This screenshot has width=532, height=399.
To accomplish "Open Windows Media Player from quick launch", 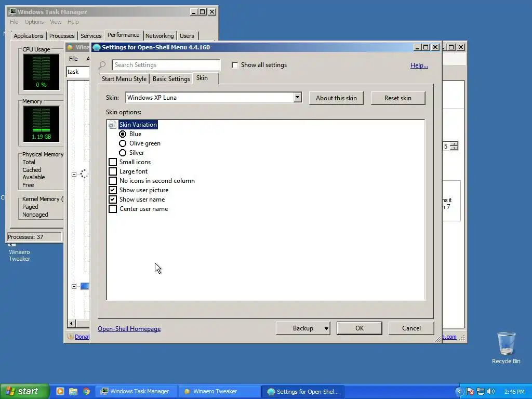I will [60, 391].
